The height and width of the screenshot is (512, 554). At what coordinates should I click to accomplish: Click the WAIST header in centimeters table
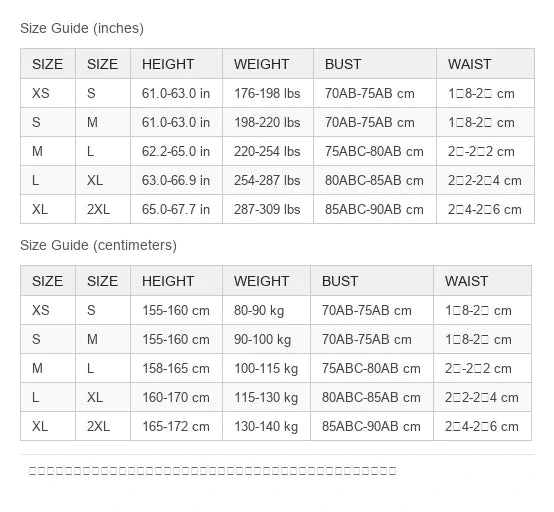coord(482,281)
